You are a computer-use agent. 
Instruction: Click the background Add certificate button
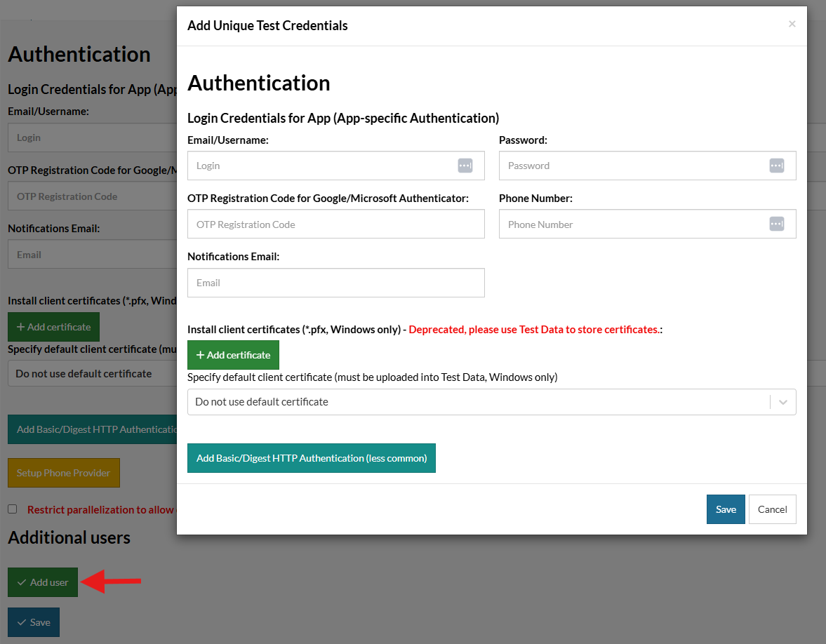coord(54,327)
